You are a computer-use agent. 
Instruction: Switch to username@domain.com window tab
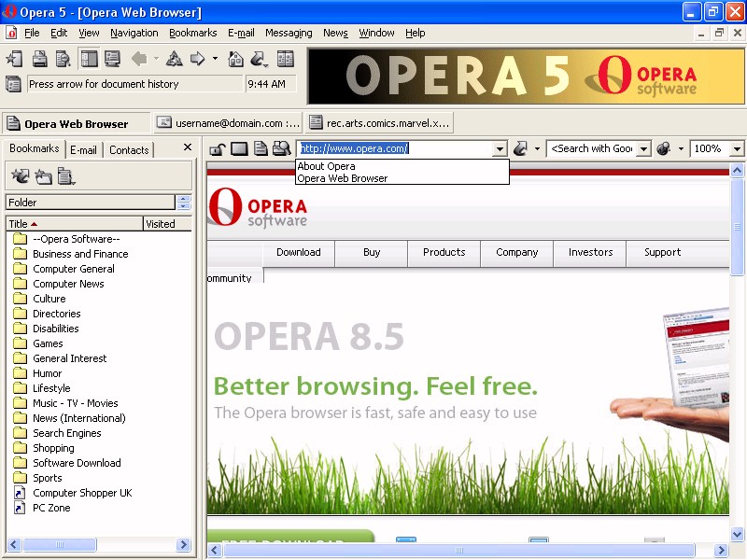tap(228, 123)
